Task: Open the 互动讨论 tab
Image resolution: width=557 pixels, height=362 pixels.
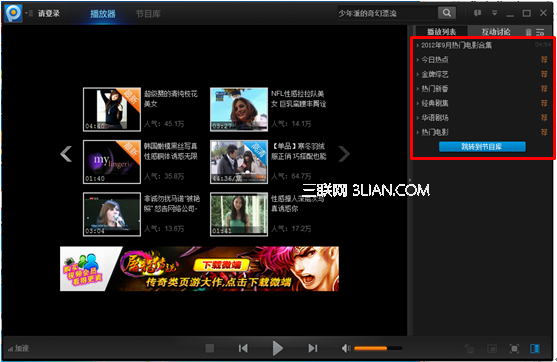Action: (496, 32)
